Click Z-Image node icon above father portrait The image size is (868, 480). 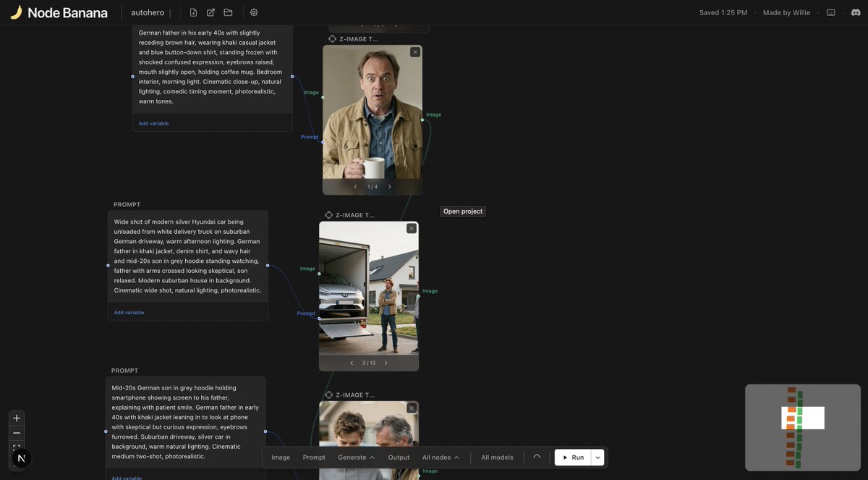point(332,39)
